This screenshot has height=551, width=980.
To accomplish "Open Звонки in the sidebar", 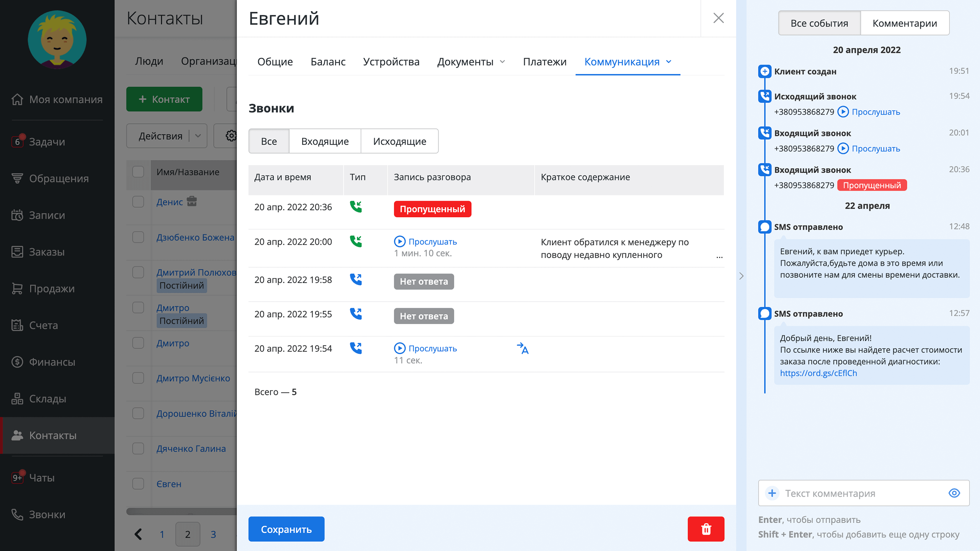I will tap(47, 515).
